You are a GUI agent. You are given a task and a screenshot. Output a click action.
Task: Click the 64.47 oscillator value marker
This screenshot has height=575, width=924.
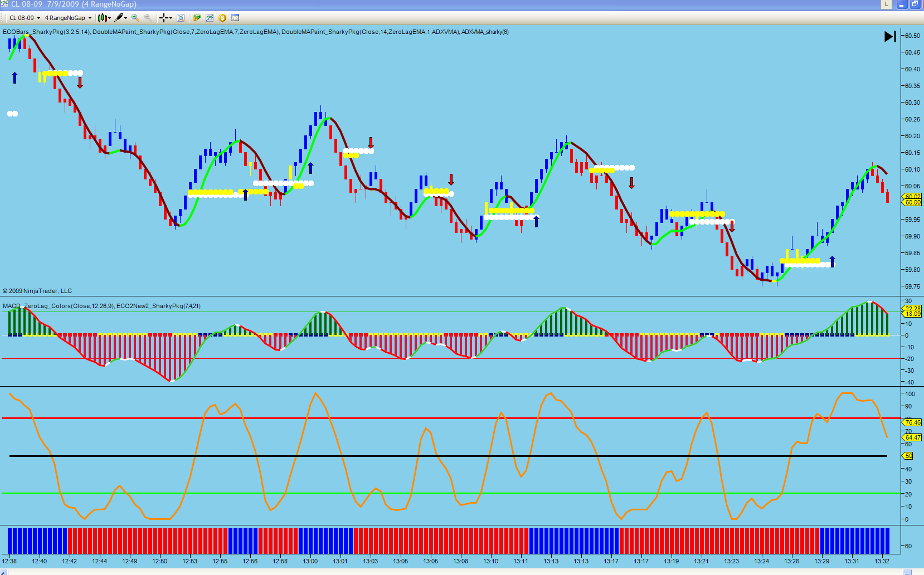point(912,437)
